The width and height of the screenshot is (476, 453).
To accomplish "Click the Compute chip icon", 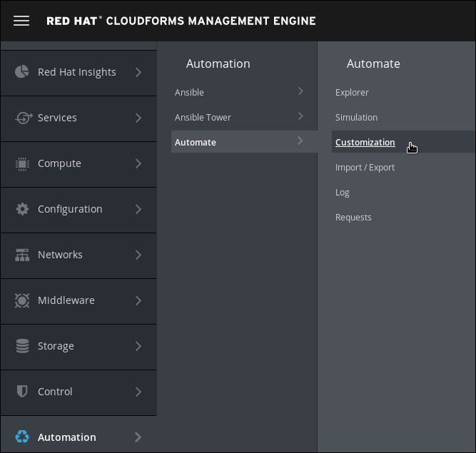I will (22, 164).
